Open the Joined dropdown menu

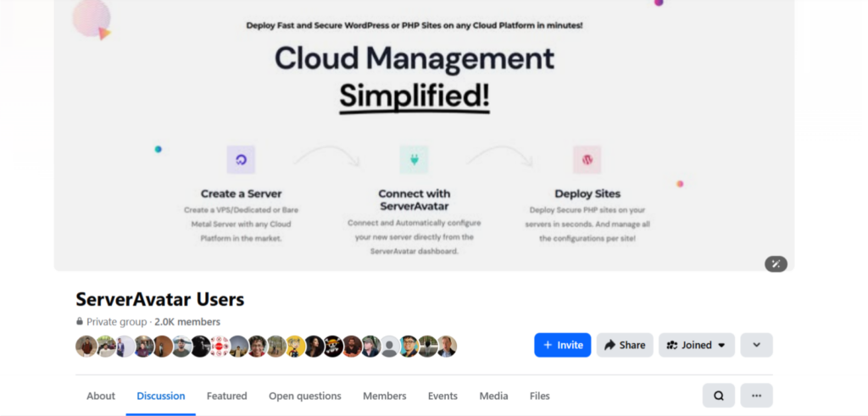tap(697, 345)
